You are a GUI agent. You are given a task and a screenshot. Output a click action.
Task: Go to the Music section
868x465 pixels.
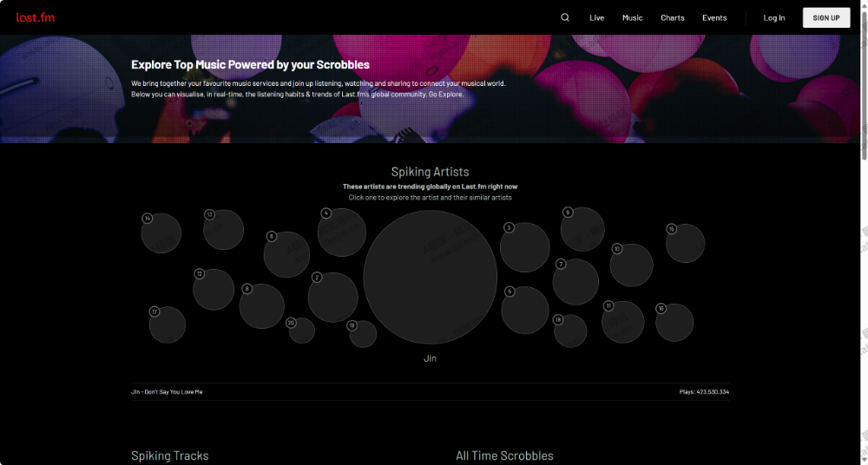click(633, 17)
